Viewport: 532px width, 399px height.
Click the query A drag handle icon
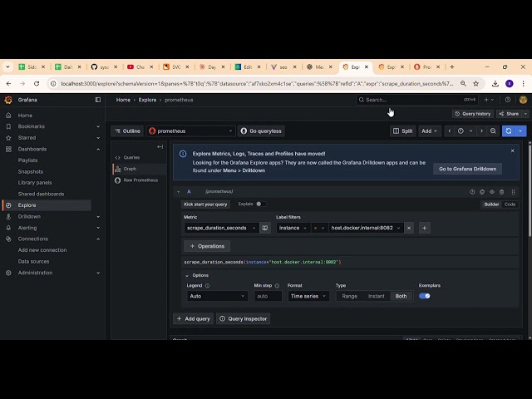coord(514,192)
